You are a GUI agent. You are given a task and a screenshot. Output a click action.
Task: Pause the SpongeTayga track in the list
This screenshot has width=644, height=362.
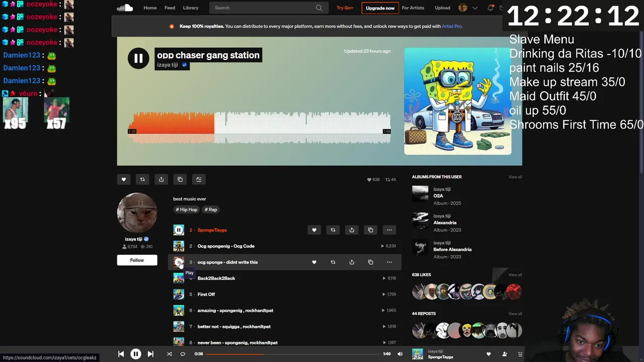point(179,230)
